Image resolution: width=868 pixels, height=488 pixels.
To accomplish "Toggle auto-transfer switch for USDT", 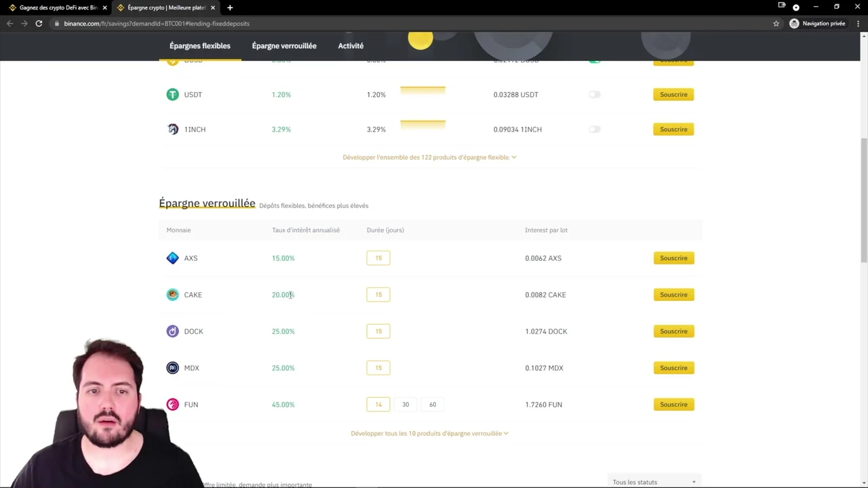I will (595, 94).
